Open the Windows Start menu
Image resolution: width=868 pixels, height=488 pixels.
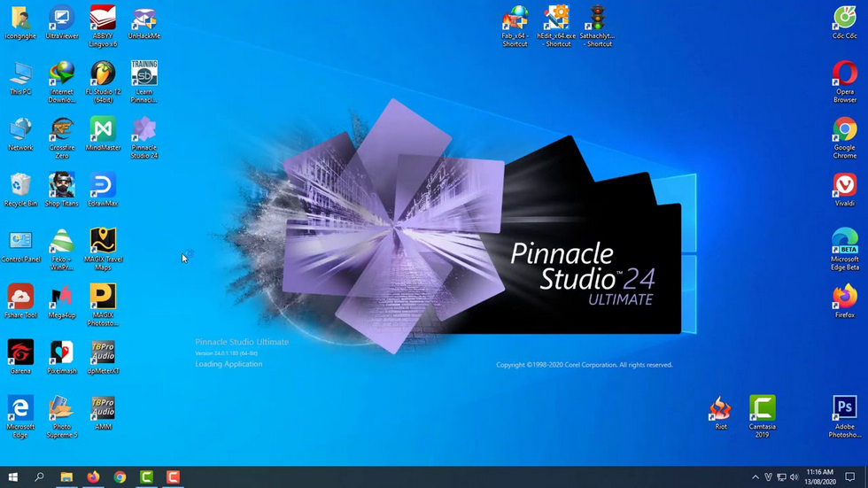pyautogui.click(x=13, y=477)
